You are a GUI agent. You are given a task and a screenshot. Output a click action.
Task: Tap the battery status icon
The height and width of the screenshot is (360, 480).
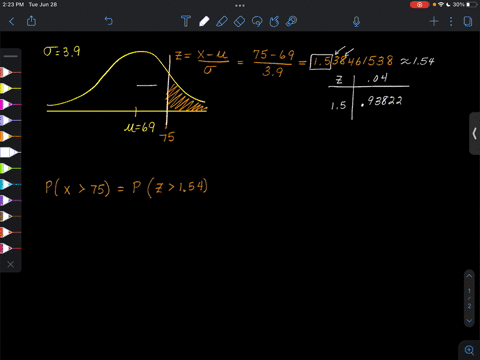tap(472, 5)
